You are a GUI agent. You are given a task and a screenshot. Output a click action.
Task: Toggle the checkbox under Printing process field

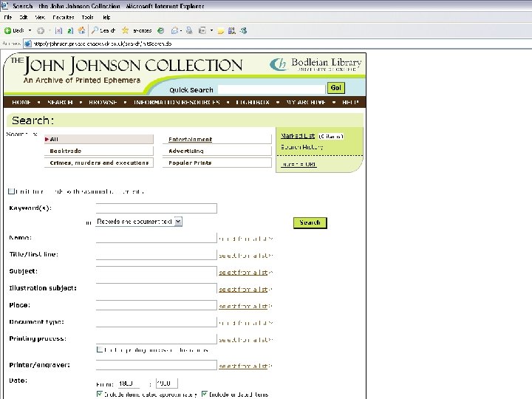(x=100, y=349)
